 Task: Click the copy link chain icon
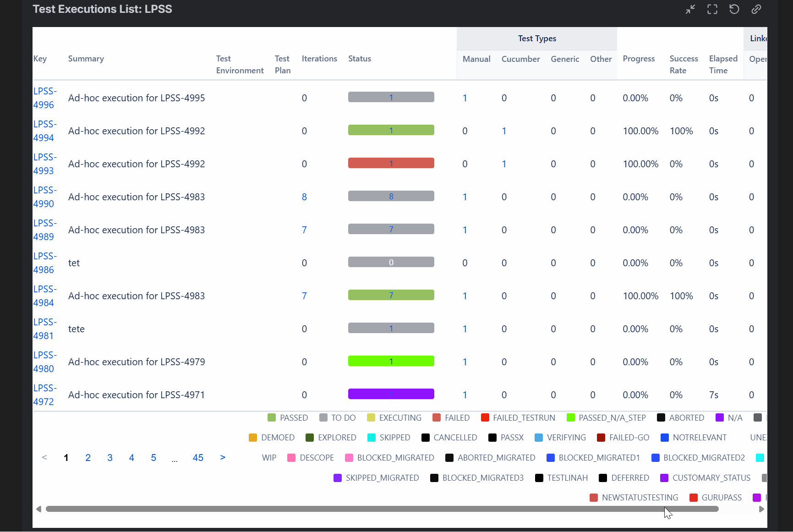click(x=756, y=9)
